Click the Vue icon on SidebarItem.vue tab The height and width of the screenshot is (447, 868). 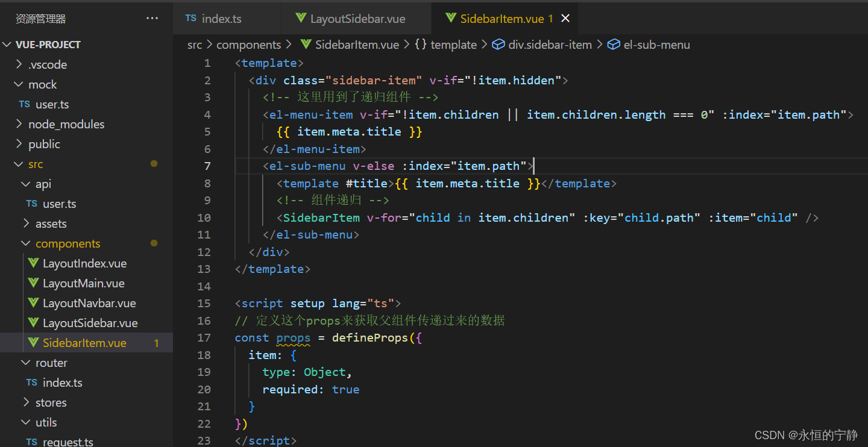click(x=450, y=18)
